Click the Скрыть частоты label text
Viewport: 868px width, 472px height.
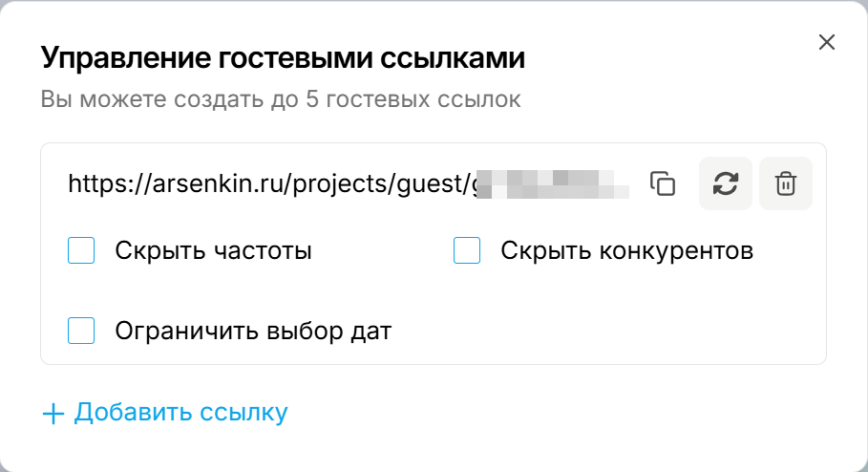213,251
